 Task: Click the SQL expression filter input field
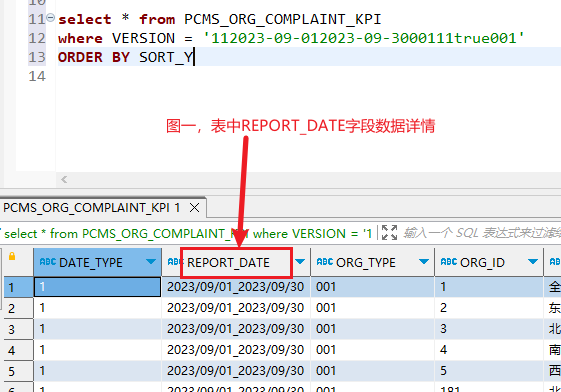[481, 233]
